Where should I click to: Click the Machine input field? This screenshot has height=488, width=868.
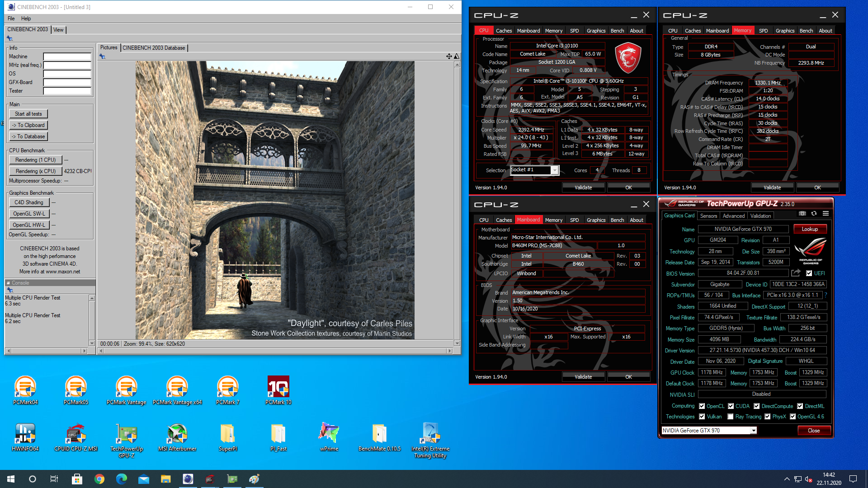(x=67, y=56)
